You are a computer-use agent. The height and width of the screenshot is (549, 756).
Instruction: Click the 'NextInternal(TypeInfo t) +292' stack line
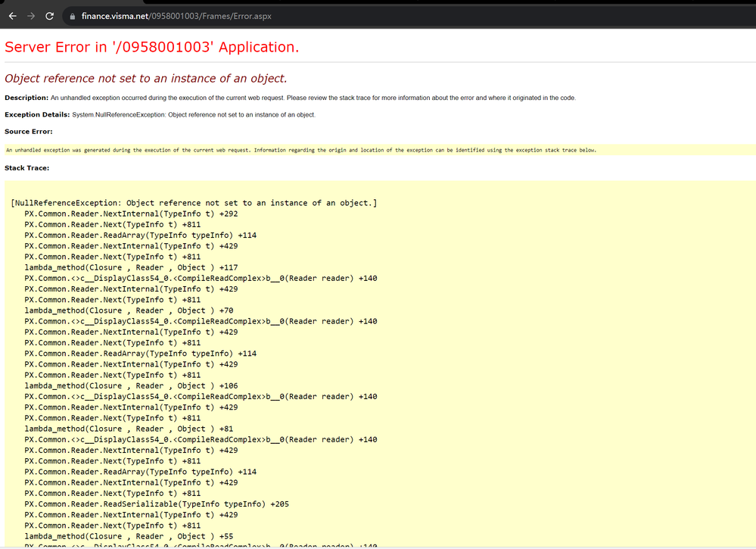131,214
